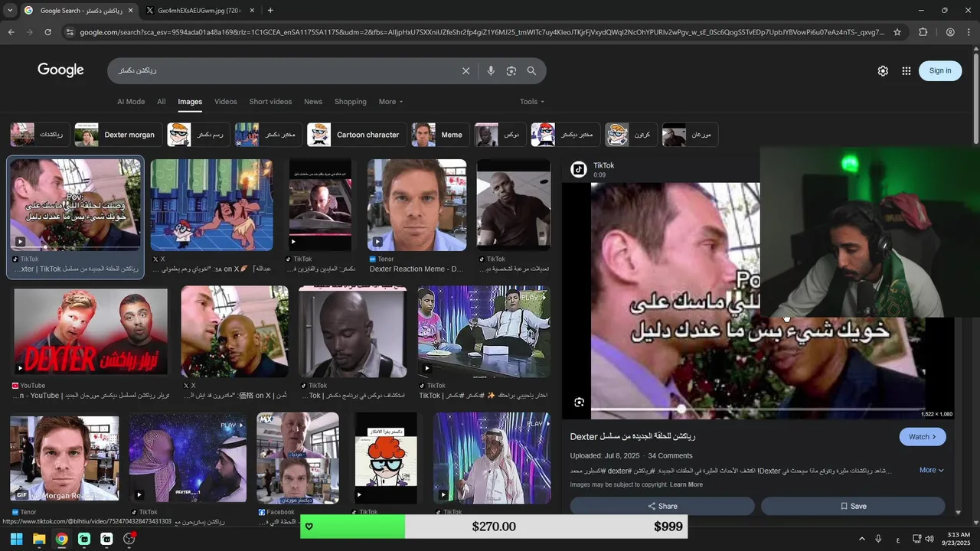
Task: Click the Watch button
Action: pyautogui.click(x=923, y=437)
